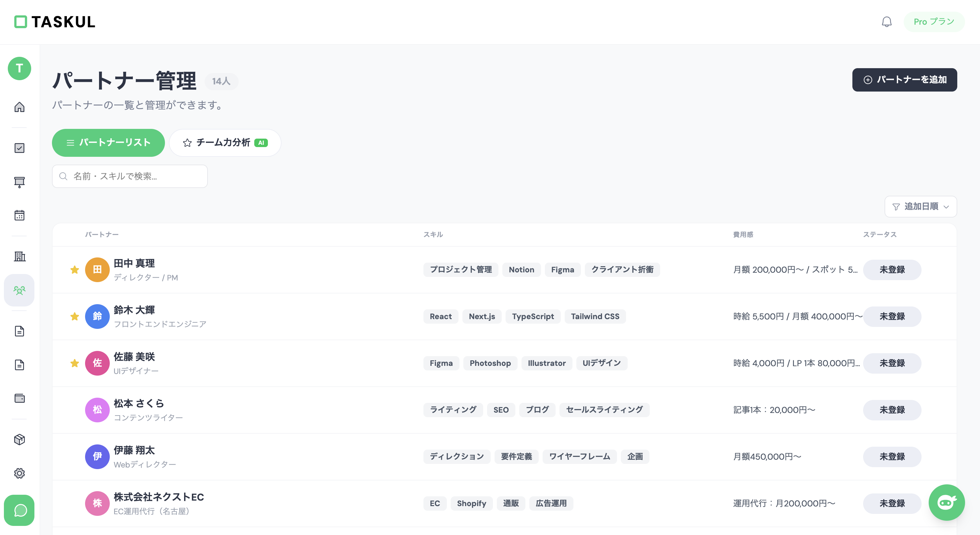Screen dimensions: 980x535
Task: Open the first document icon in sidebar
Action: pyautogui.click(x=19, y=331)
